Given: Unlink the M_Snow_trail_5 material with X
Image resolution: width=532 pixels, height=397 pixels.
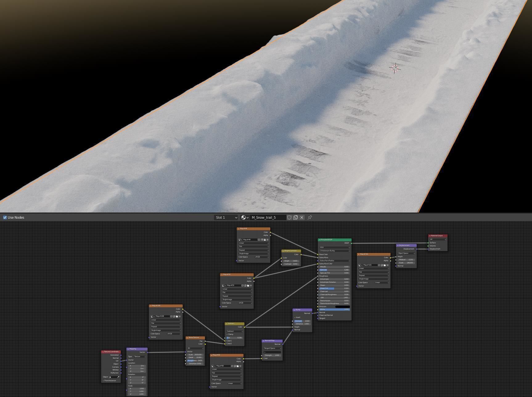Looking at the screenshot, I should [x=302, y=217].
